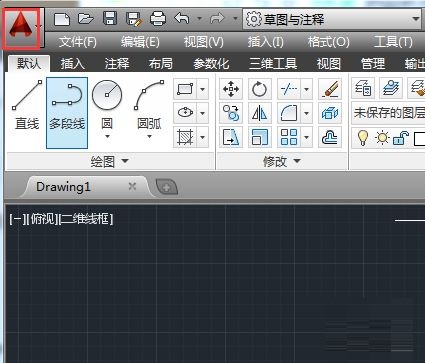Open an existing drawing file

click(x=85, y=19)
